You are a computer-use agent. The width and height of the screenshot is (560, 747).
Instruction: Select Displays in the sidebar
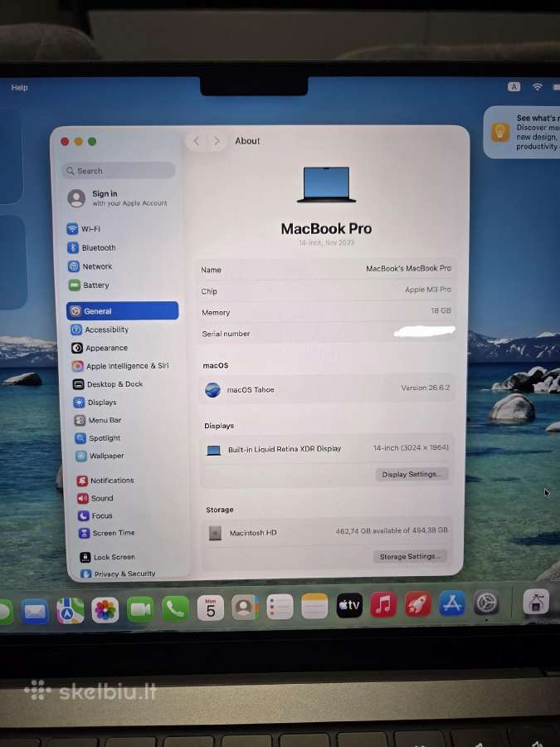95,402
